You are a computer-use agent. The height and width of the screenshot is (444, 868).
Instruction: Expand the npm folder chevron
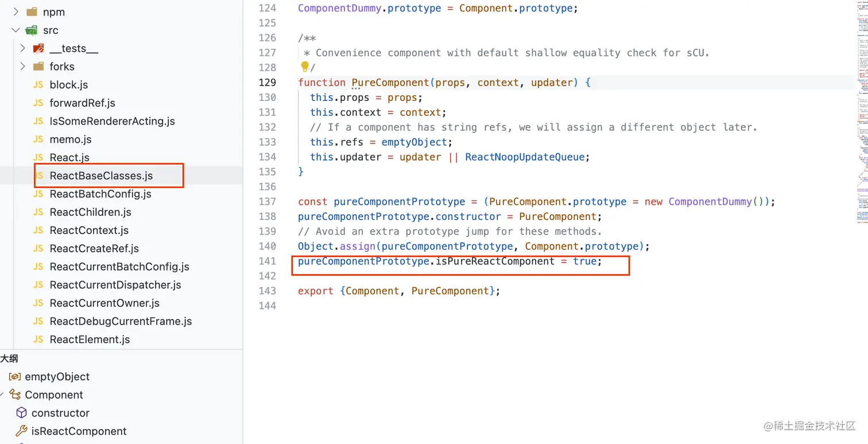16,11
